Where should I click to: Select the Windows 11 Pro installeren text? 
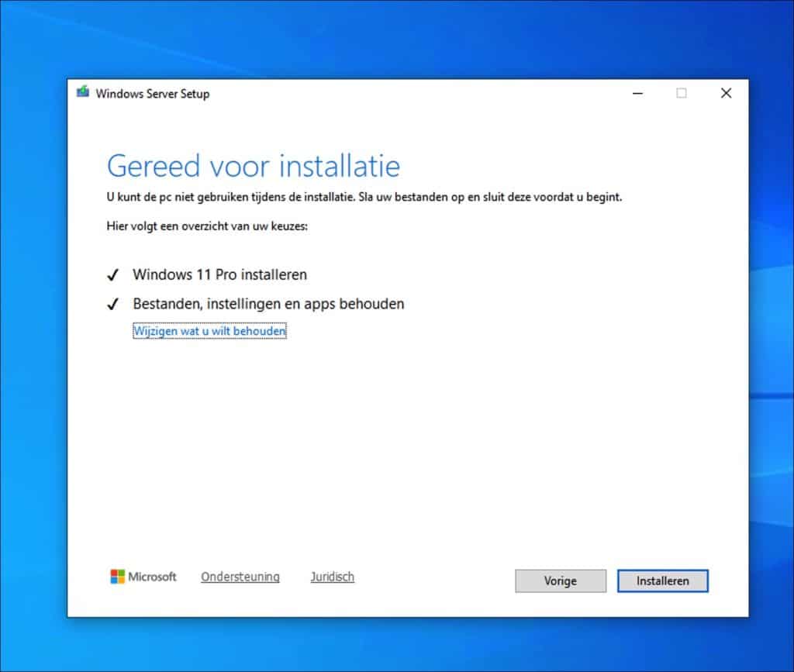pyautogui.click(x=220, y=274)
